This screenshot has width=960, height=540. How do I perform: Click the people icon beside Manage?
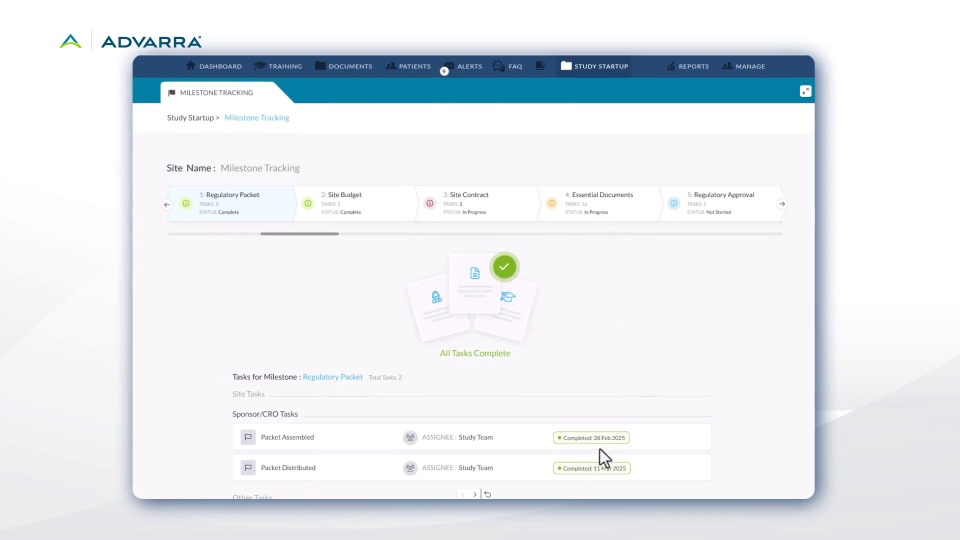[727, 66]
